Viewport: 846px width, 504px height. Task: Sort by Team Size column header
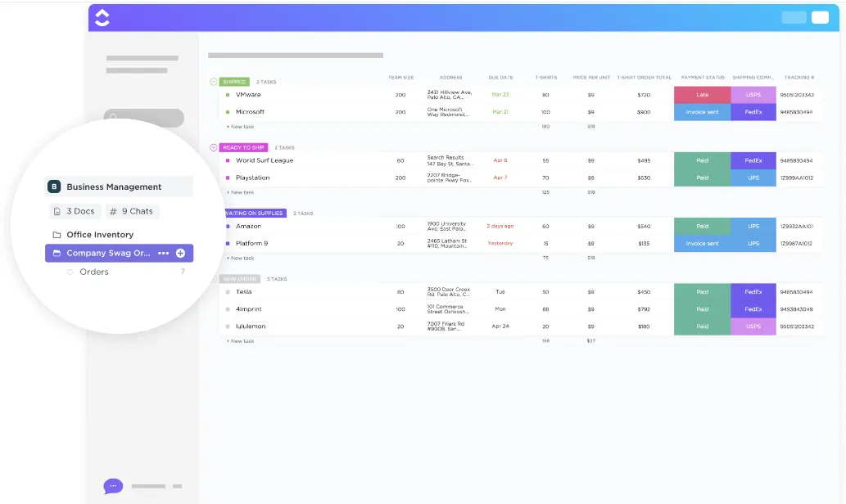[400, 78]
